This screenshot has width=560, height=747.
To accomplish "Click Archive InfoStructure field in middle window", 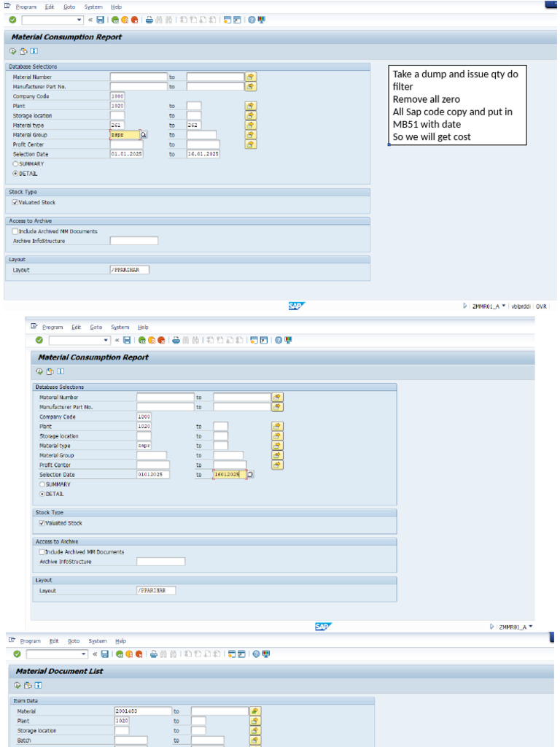I will (160, 562).
